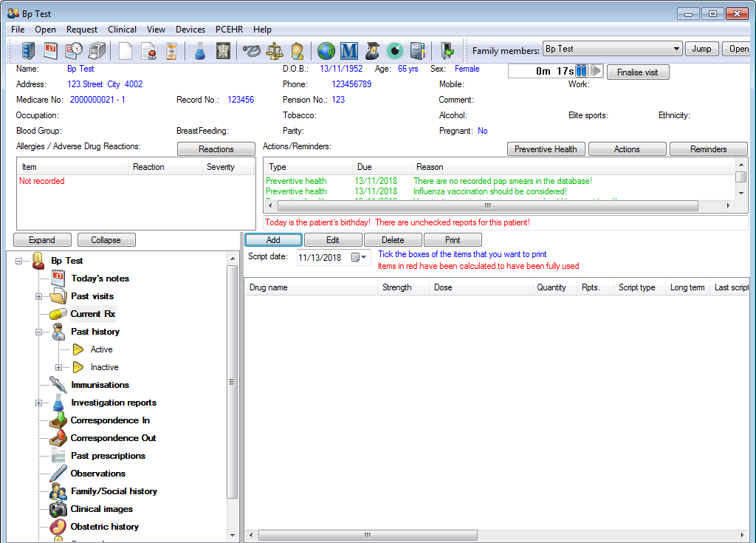Click the Actions button
Screen dimensions: 756x543
(x=627, y=149)
